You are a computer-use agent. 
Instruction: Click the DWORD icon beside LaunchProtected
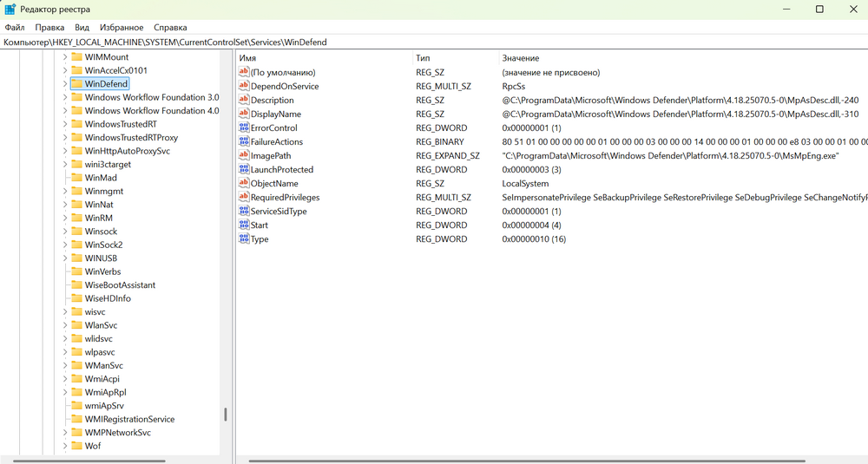tap(244, 170)
